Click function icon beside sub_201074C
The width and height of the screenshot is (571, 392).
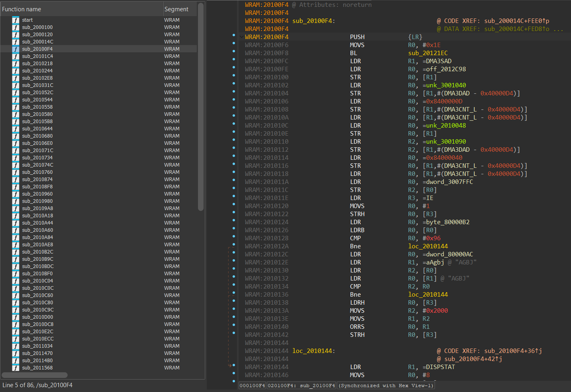tap(16, 165)
